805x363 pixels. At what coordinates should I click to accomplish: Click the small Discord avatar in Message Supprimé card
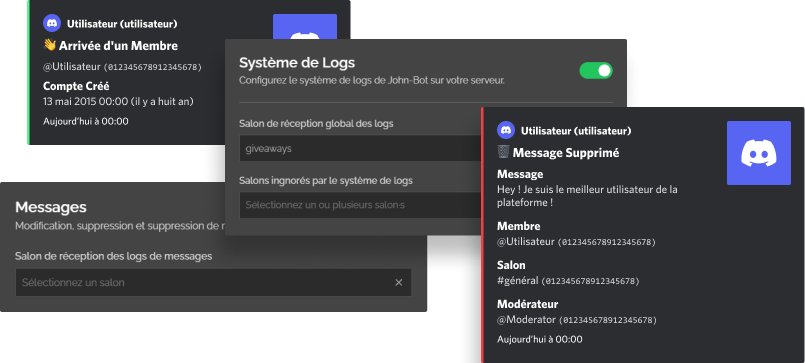click(506, 130)
